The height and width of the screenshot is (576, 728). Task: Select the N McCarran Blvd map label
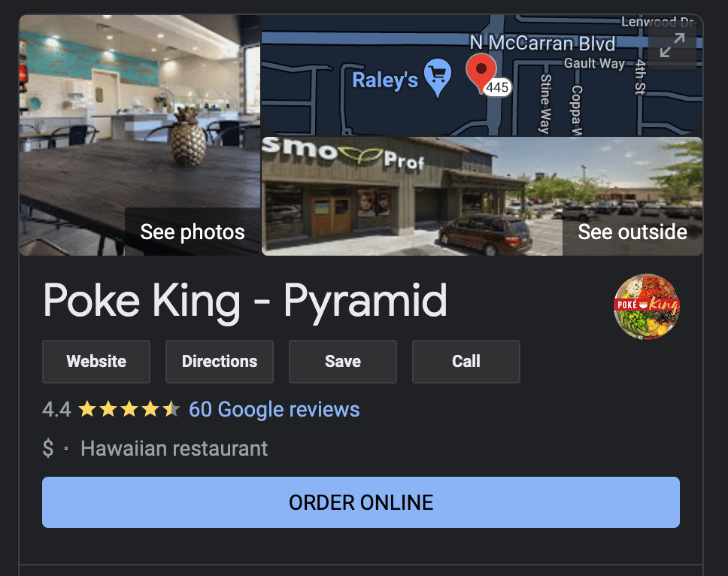click(x=542, y=43)
